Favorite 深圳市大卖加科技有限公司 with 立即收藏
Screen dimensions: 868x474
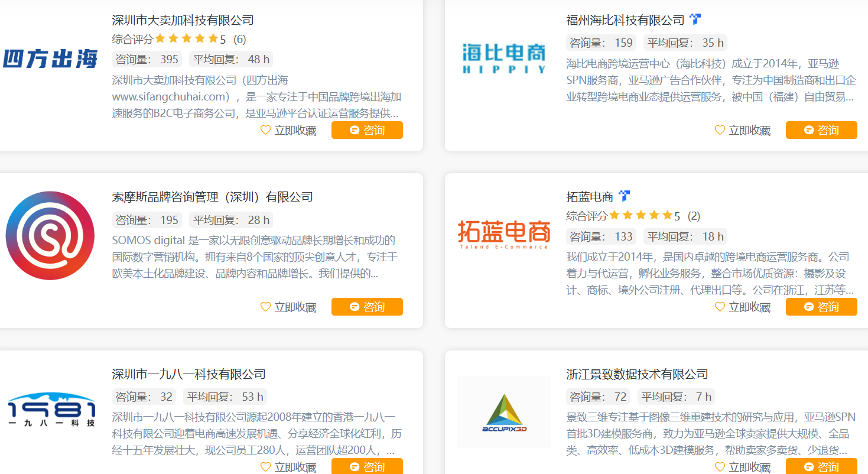point(288,131)
